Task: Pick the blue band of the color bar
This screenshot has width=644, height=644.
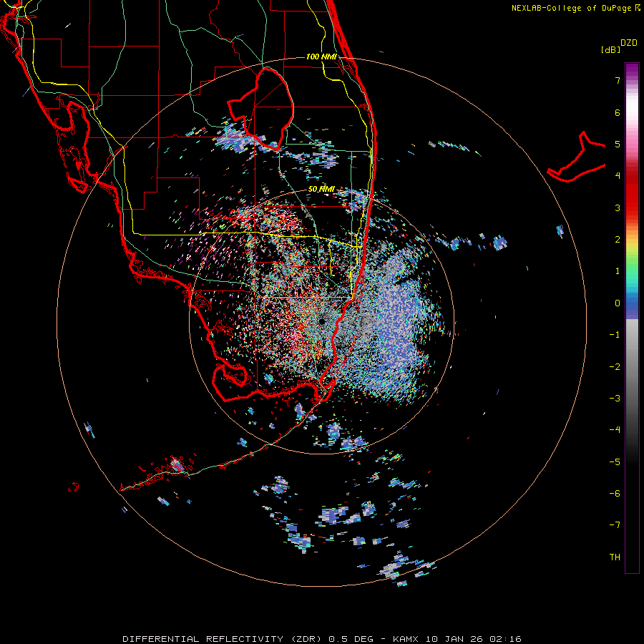Action: click(x=632, y=306)
